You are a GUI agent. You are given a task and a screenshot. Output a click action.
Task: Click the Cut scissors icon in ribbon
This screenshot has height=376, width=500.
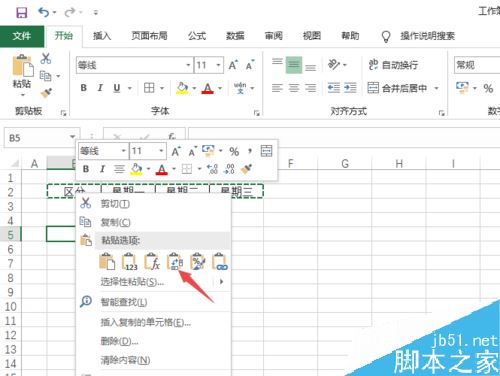click(x=46, y=59)
